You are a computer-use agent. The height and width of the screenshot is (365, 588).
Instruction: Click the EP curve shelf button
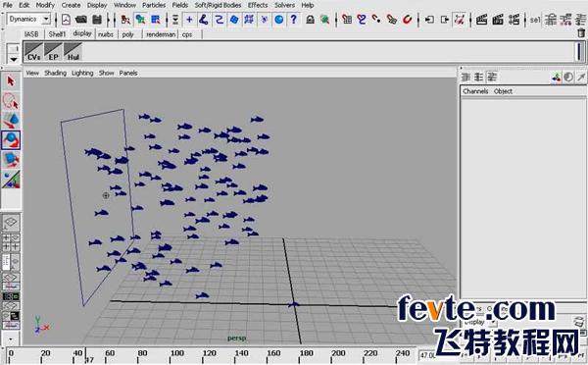pyautogui.click(x=53, y=52)
